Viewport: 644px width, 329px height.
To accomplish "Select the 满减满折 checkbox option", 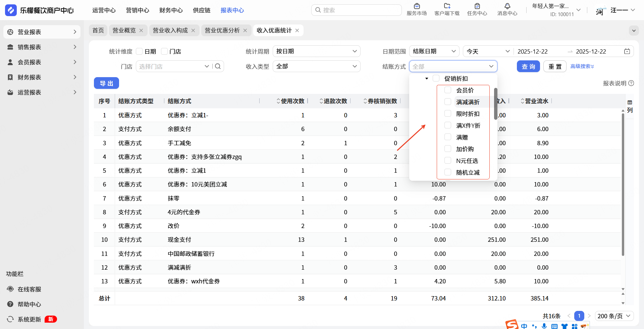I will (x=448, y=102).
